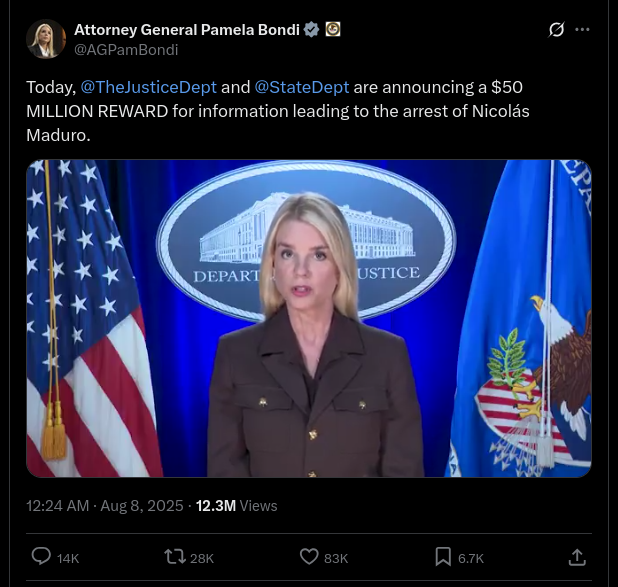
Task: Click the share upload icon
Action: tap(577, 557)
